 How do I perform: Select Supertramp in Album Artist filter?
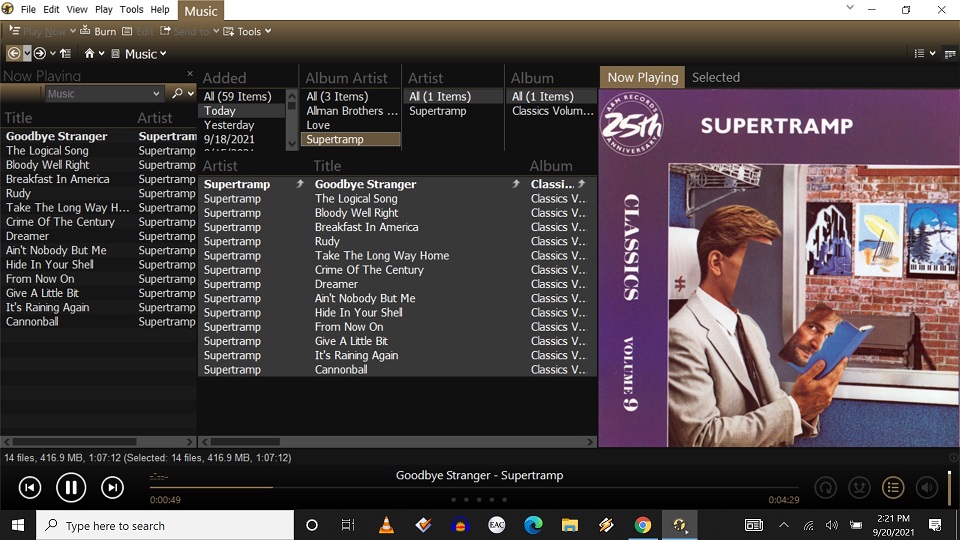[x=351, y=139]
